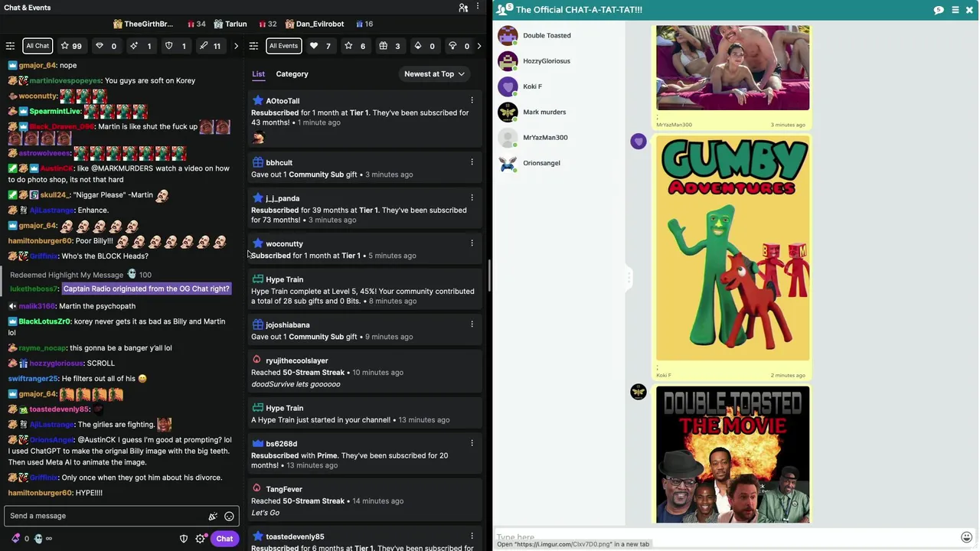Screen dimensions: 980x551
Task: Open the shield mode icon near Chat button
Action: click(x=184, y=539)
